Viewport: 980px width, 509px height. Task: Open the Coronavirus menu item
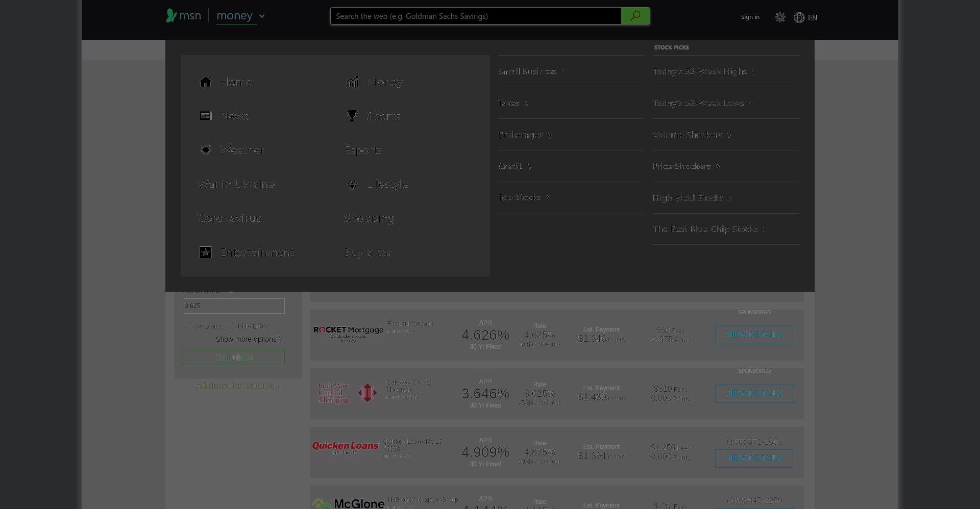[229, 218]
